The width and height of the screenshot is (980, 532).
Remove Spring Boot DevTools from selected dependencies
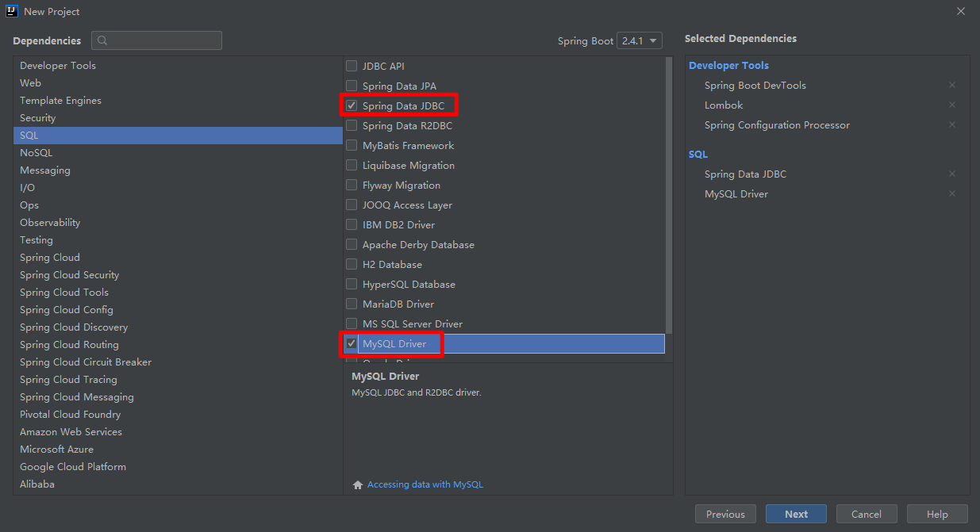[952, 85]
